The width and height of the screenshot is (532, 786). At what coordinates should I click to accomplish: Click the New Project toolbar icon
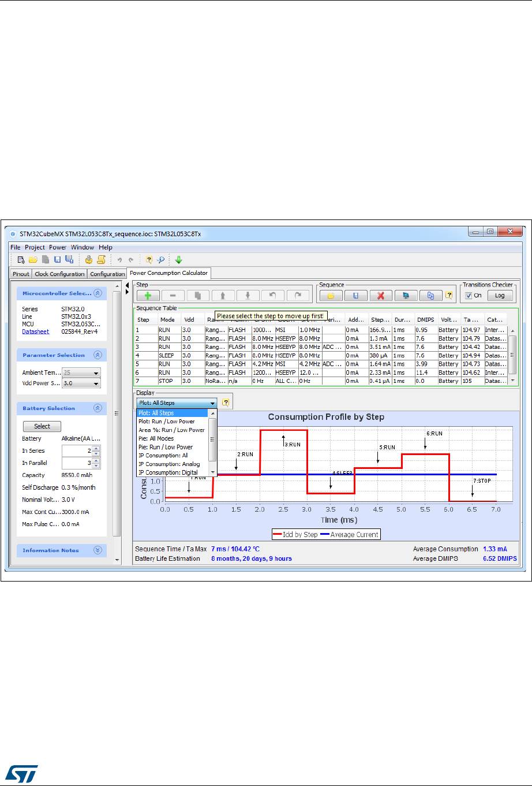(21, 260)
